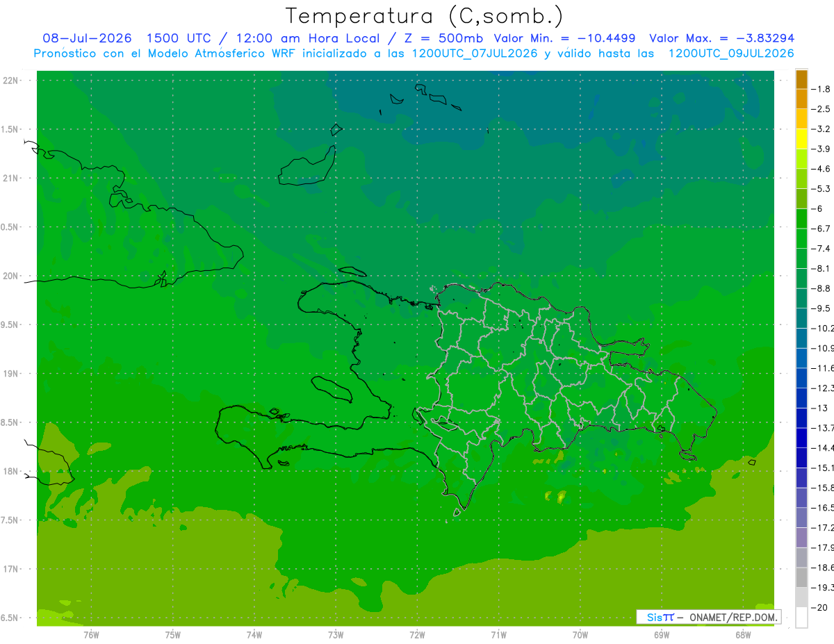Click the "19N" latitude label
The width and height of the screenshot is (834, 644).
(11, 374)
